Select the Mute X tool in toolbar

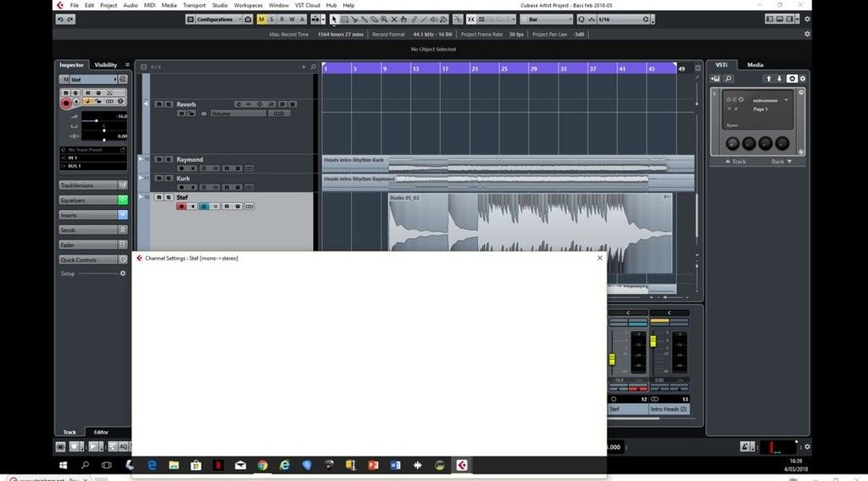[x=395, y=19]
